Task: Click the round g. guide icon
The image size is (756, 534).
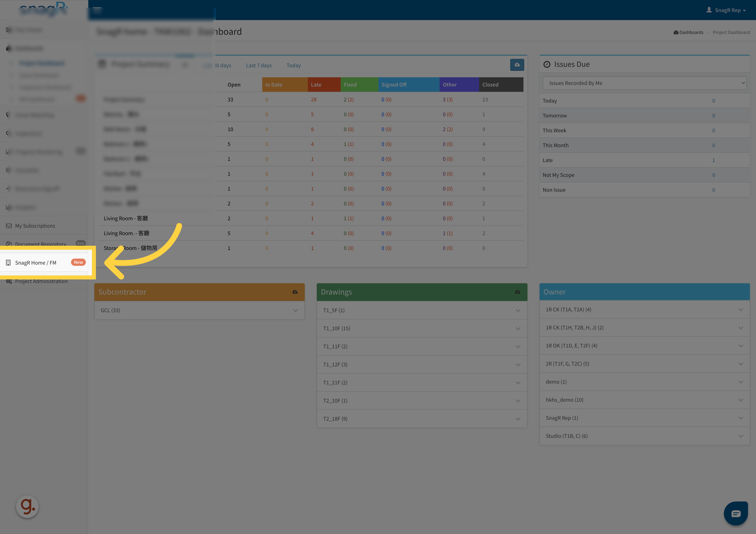Action: (x=27, y=506)
